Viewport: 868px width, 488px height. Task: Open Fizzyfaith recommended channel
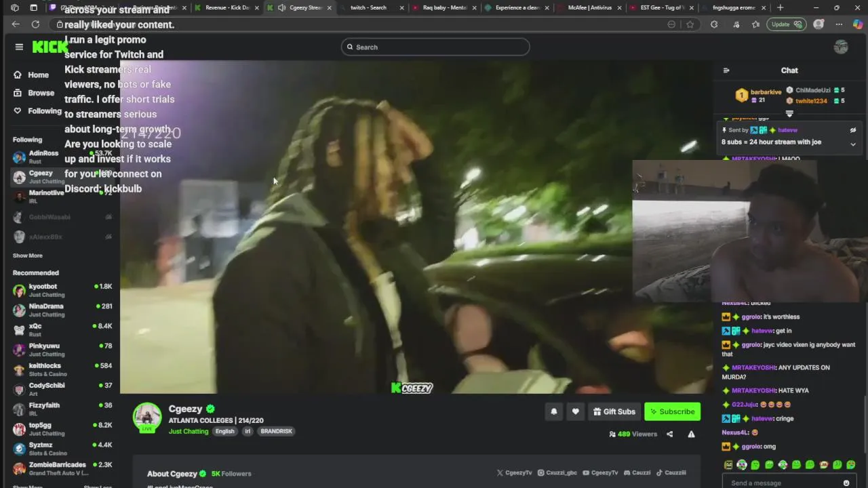point(62,409)
